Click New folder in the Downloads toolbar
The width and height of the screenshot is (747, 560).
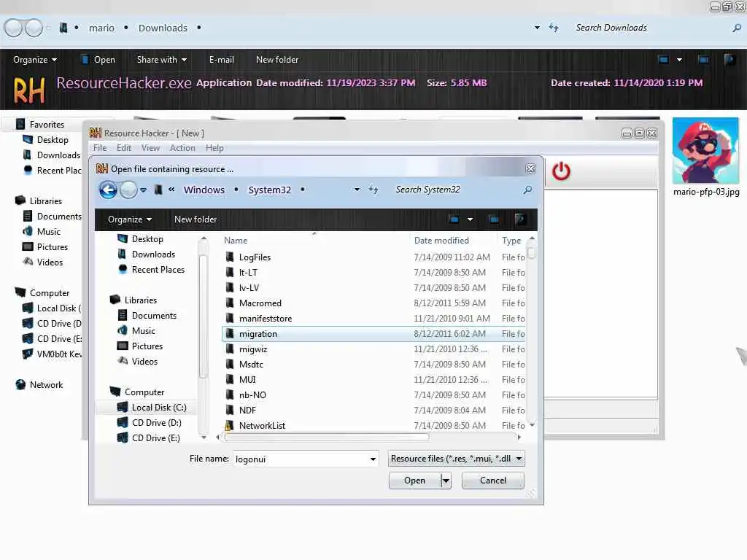coord(277,60)
